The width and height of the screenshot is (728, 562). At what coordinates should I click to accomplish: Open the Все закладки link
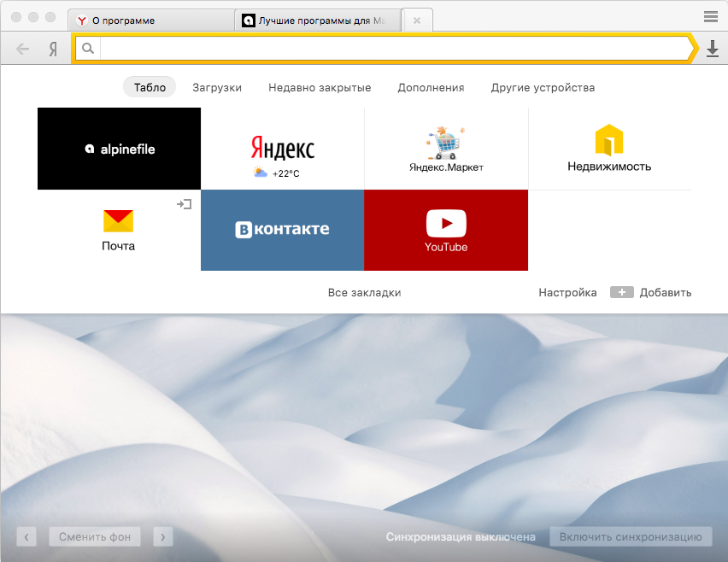(x=364, y=292)
